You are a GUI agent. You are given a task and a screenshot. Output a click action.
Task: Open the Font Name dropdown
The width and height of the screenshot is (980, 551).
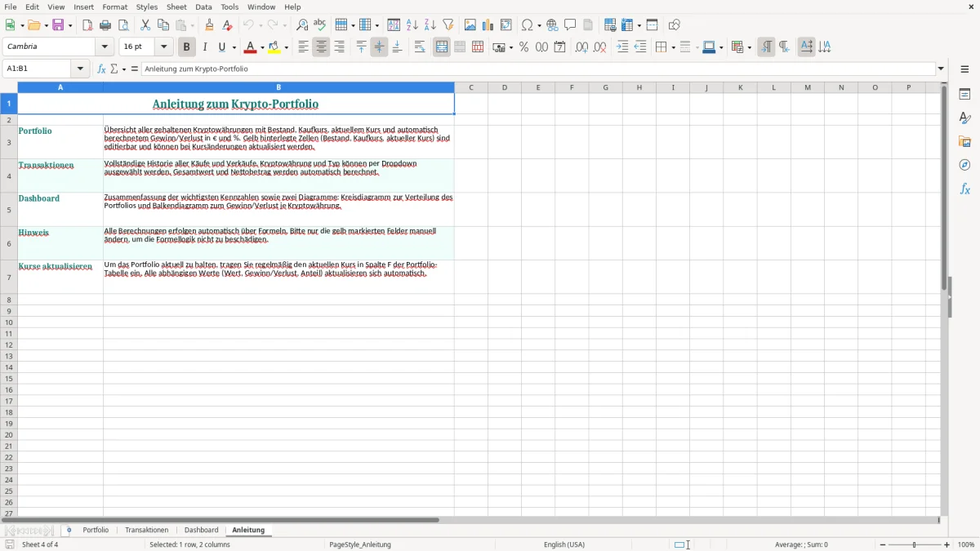click(105, 47)
